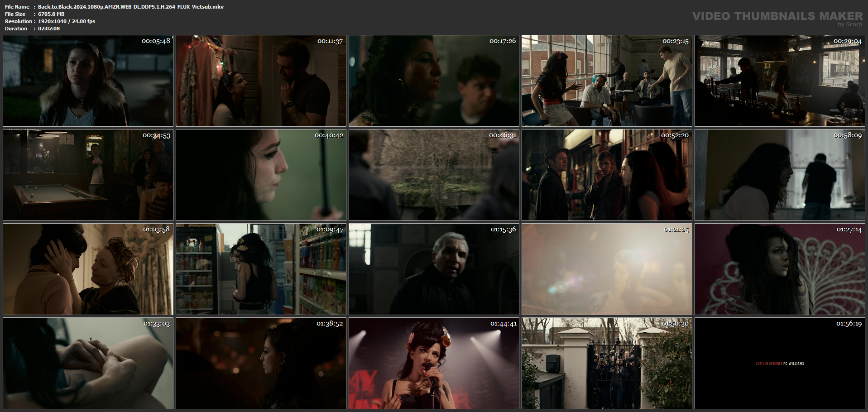Click the file size value 6705.8 MB
868x412 pixels.
point(51,14)
